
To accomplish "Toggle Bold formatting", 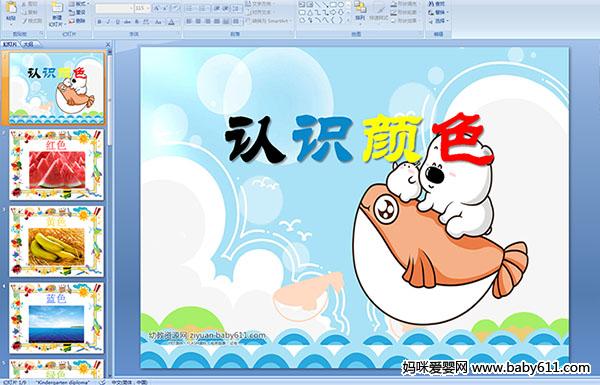I will pos(99,22).
